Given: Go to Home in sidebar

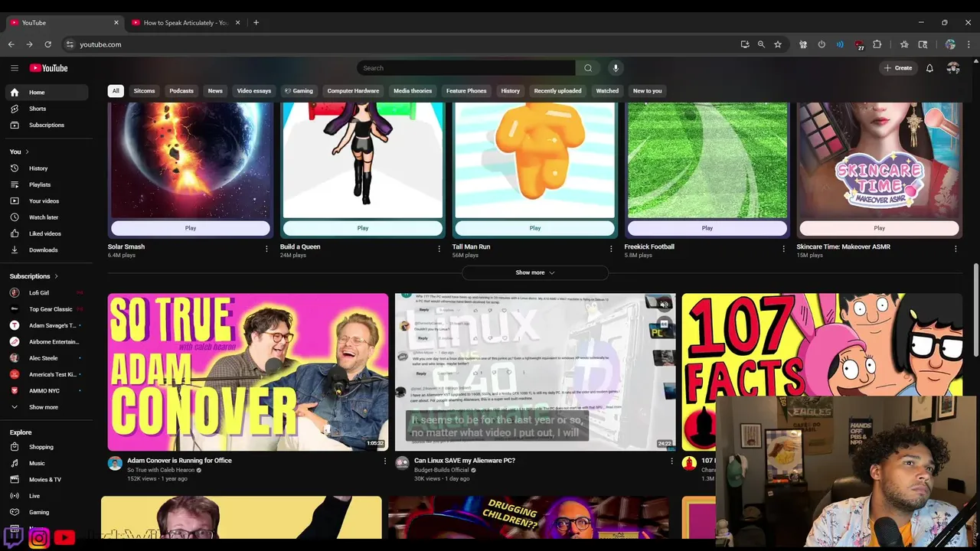Looking at the screenshot, I should (47, 93).
